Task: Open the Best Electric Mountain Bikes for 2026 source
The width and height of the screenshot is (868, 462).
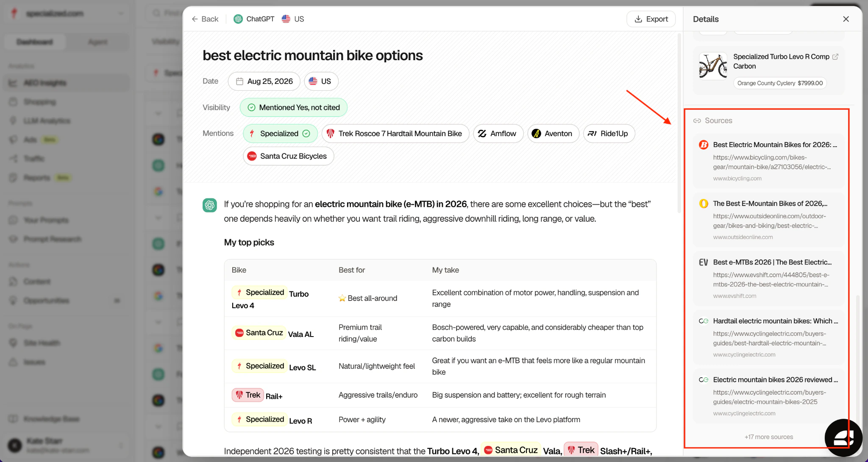Action: click(768, 161)
